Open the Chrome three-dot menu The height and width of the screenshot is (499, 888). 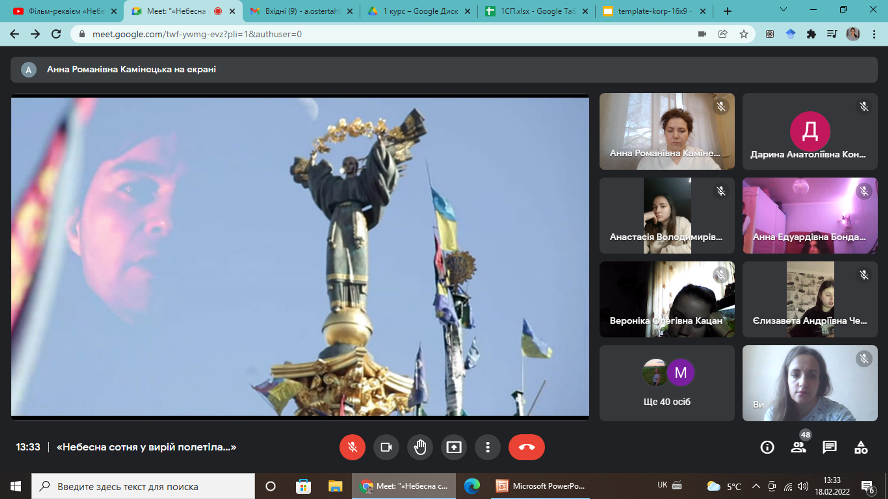[x=874, y=33]
